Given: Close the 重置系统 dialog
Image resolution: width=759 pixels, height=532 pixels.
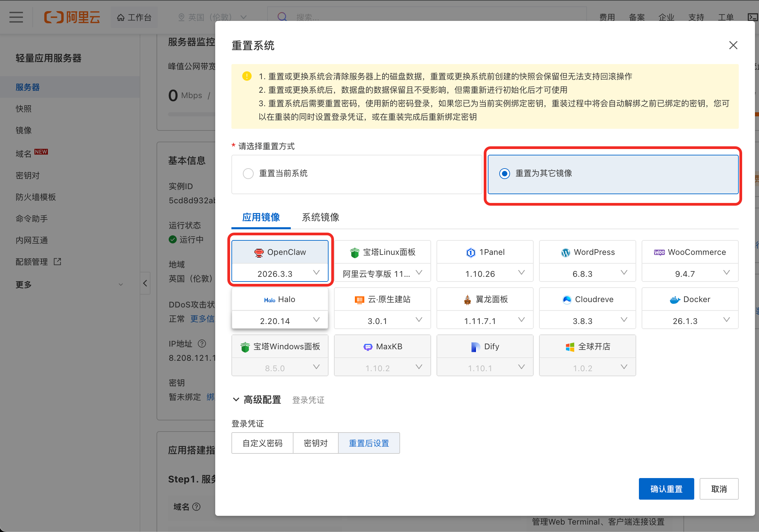Looking at the screenshot, I should click(x=733, y=45).
